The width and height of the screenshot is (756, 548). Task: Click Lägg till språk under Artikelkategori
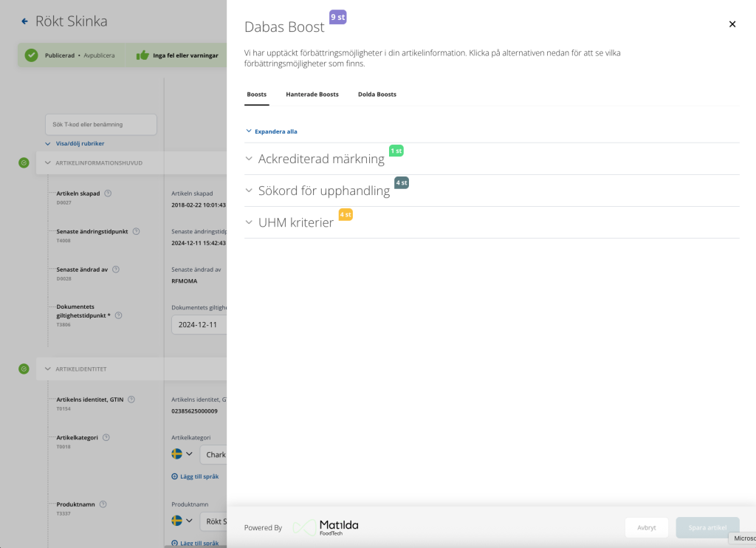[195, 476]
